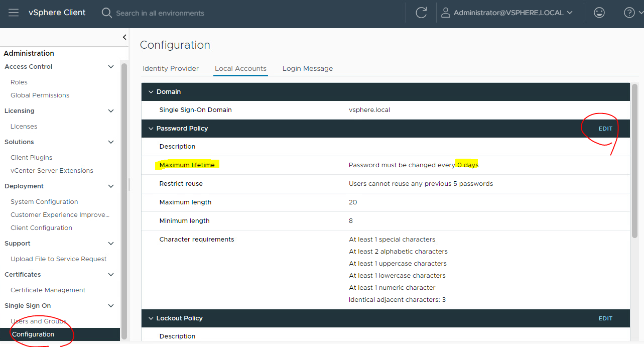
Task: Select the Local Accounts tab
Action: click(x=240, y=68)
